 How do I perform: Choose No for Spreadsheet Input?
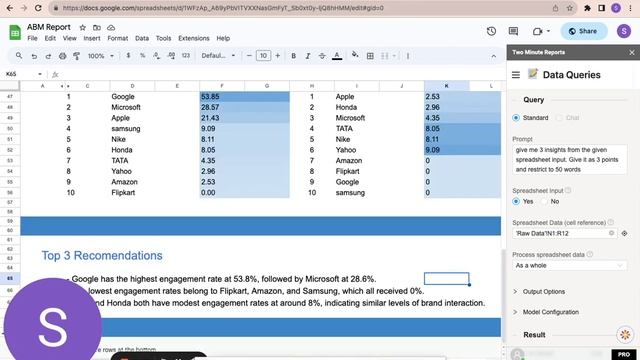544,201
